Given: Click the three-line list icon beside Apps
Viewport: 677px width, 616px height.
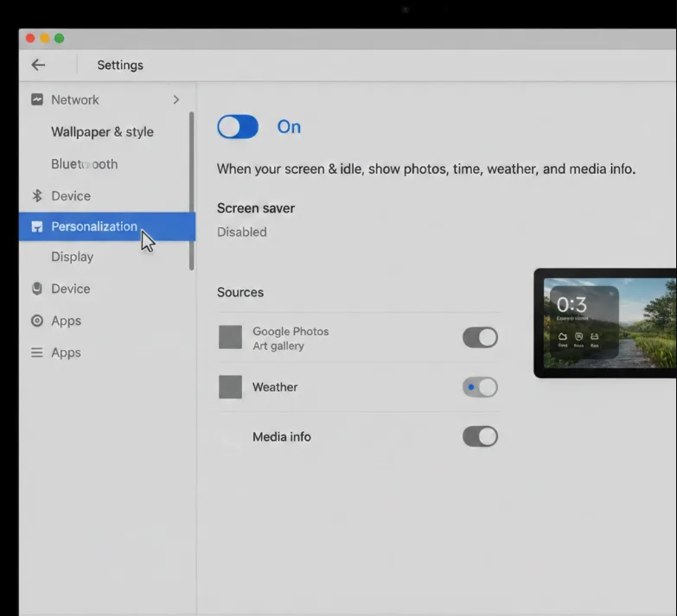Looking at the screenshot, I should tap(37, 352).
